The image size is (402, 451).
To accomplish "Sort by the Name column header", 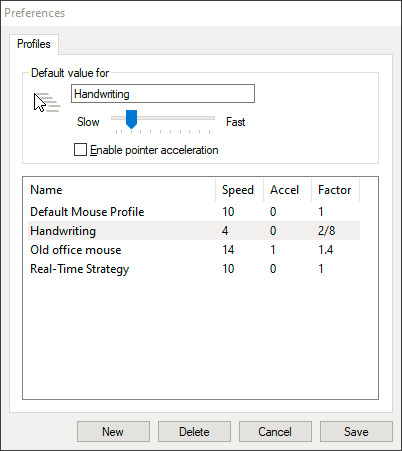I will (119, 190).
